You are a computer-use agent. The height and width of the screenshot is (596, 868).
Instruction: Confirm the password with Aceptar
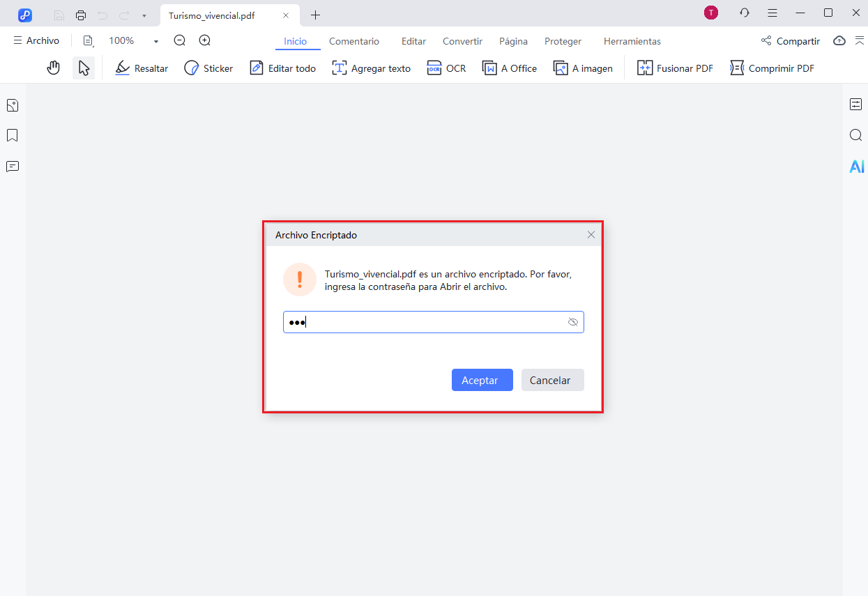482,380
